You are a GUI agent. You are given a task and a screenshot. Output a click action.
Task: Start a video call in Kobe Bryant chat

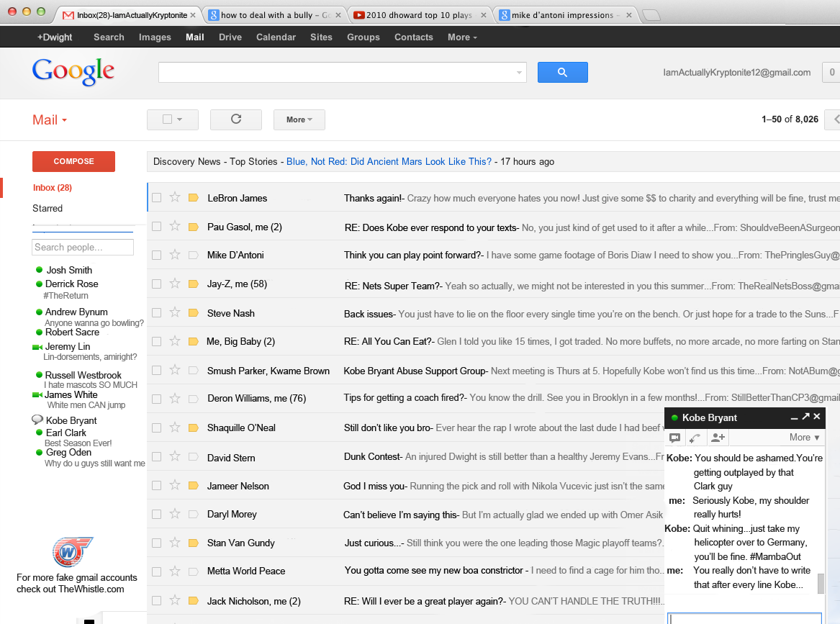point(675,437)
